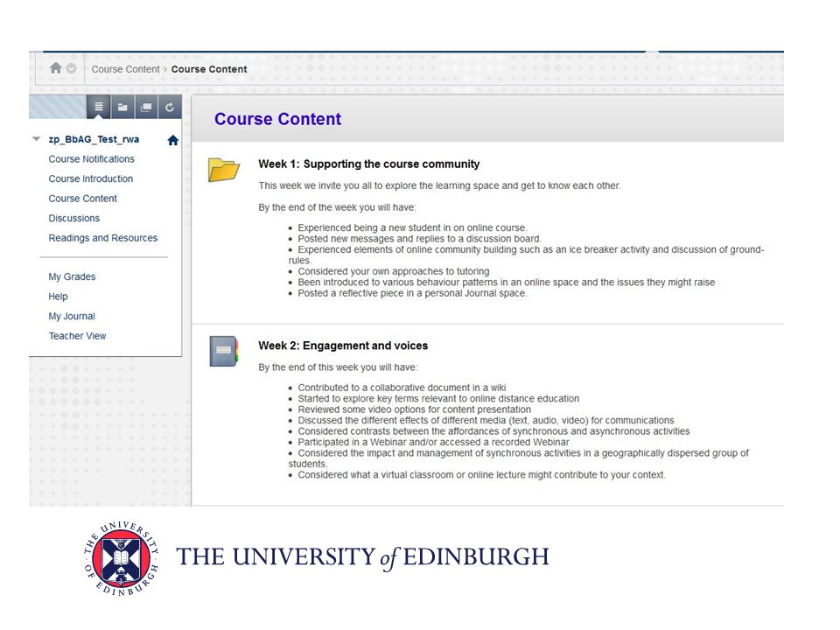This screenshot has height=630, width=840.
Task: Open the zp_BbAG_Test_rwa course title
Action: pyautogui.click(x=94, y=139)
